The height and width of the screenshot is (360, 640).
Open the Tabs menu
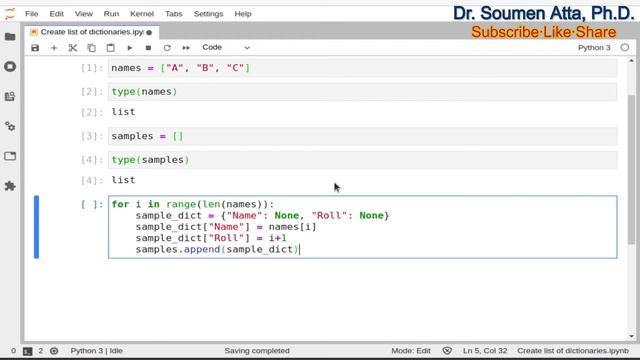point(173,14)
